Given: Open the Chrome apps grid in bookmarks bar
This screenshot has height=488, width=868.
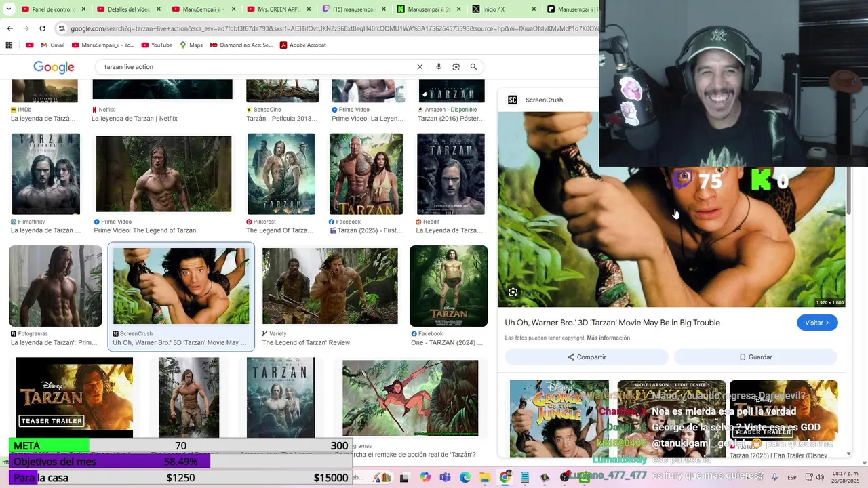Looking at the screenshot, I should [9, 45].
